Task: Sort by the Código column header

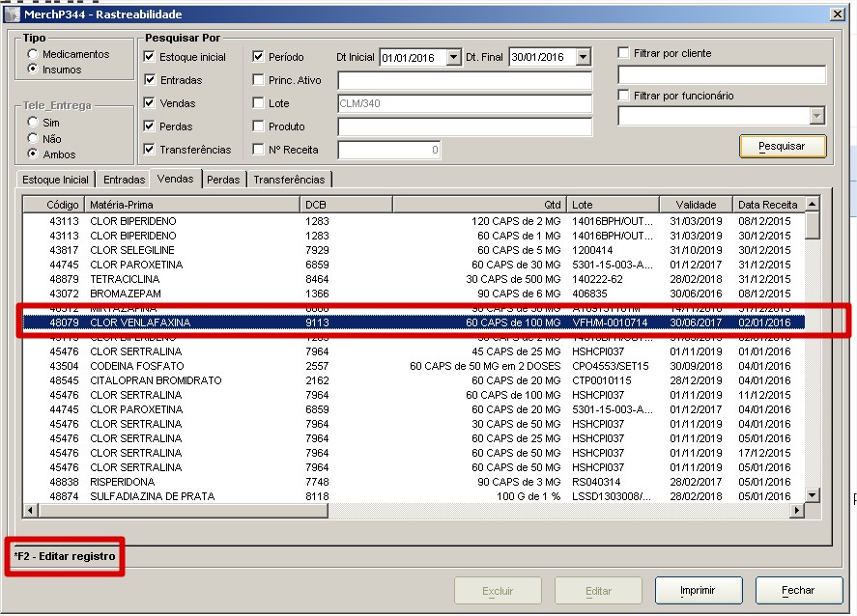Action: [x=53, y=205]
